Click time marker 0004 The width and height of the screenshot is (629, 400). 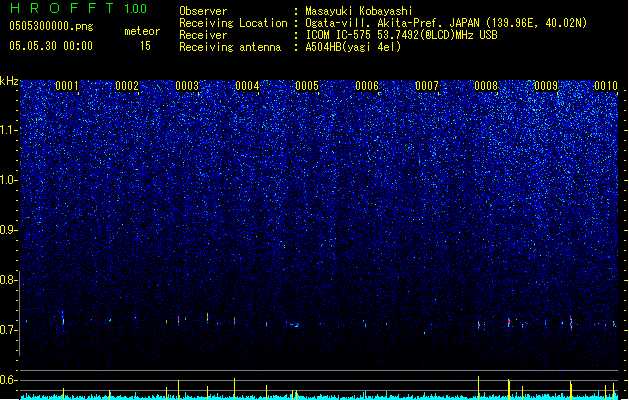click(x=247, y=86)
